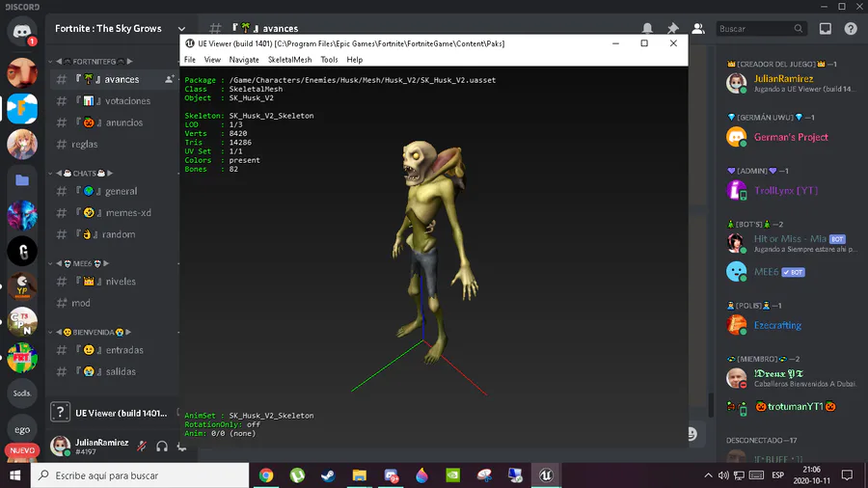868x488 pixels.
Task: Open the anuncios channel
Action: coord(114,122)
